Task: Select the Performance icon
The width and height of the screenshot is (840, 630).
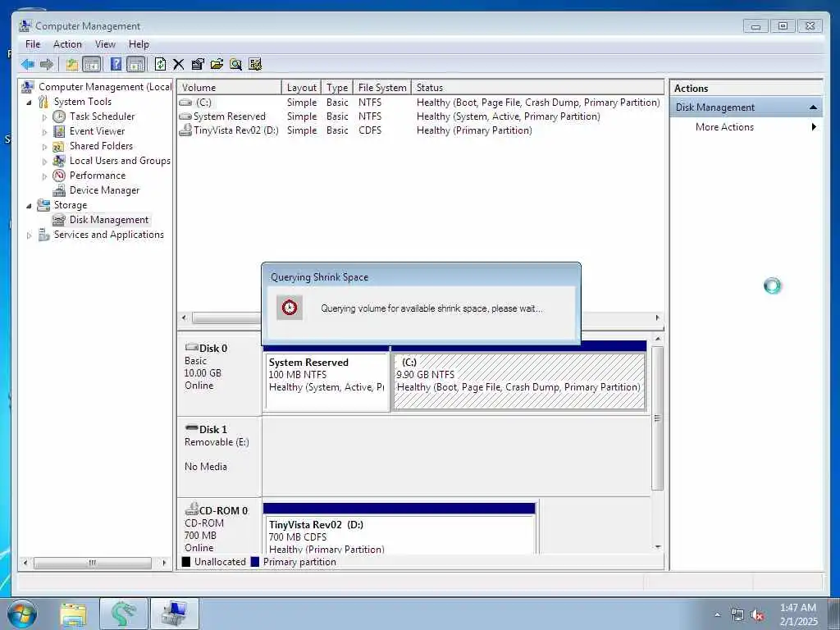Action: 59,176
